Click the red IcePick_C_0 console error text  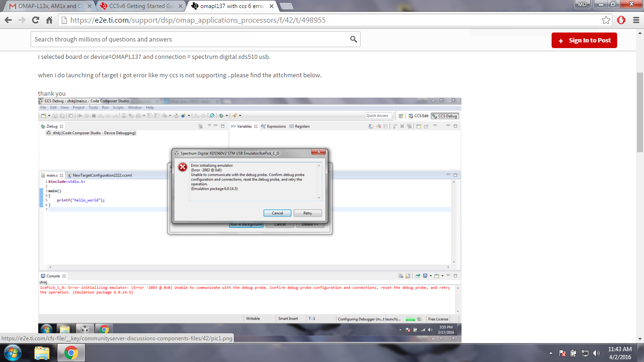point(245,290)
